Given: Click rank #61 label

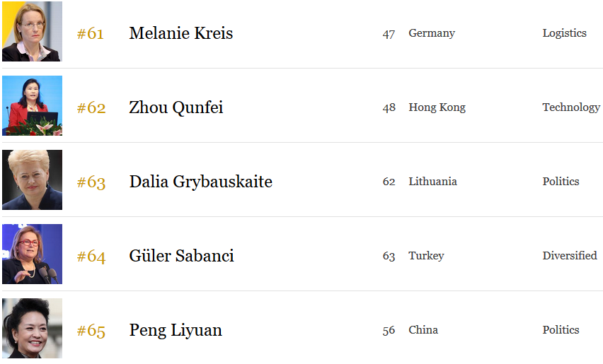Looking at the screenshot, I should click(x=91, y=33).
